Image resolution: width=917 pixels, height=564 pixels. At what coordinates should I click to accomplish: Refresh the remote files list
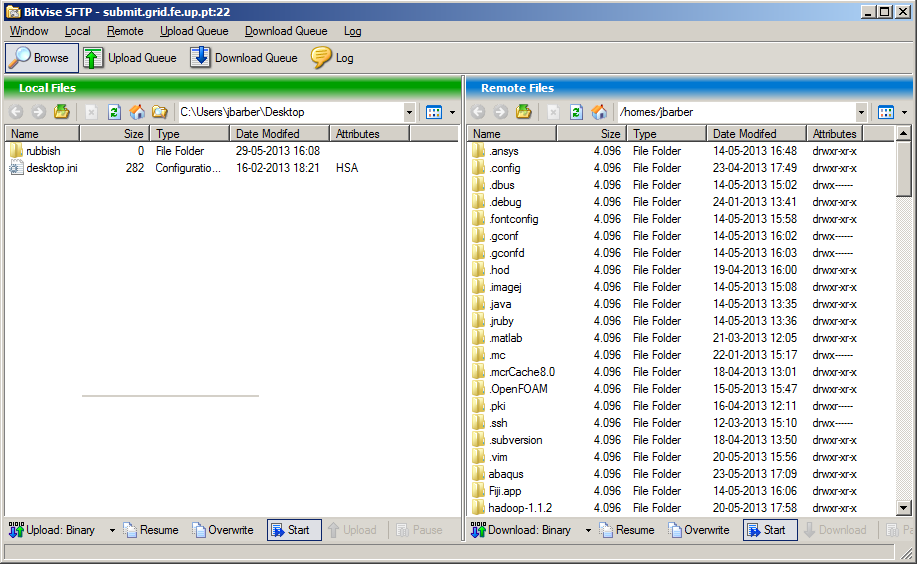576,112
